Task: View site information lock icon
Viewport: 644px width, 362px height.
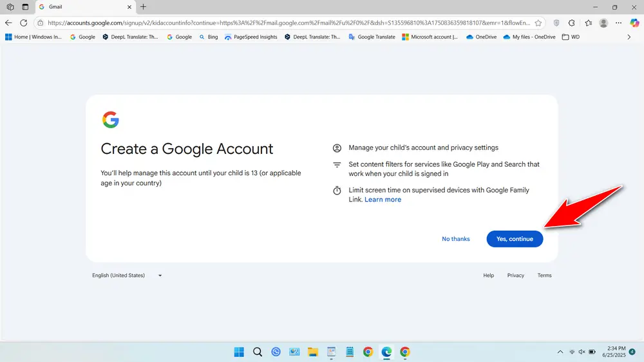Action: point(40,23)
